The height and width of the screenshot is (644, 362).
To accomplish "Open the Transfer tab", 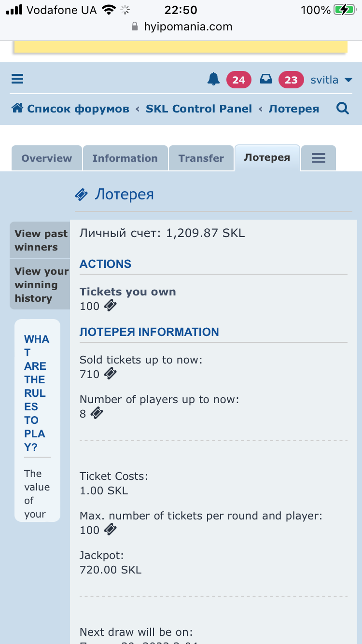I will coord(201,158).
